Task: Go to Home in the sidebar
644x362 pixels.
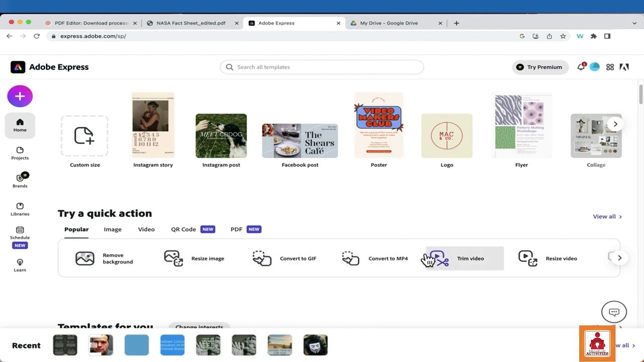Action: [20, 125]
